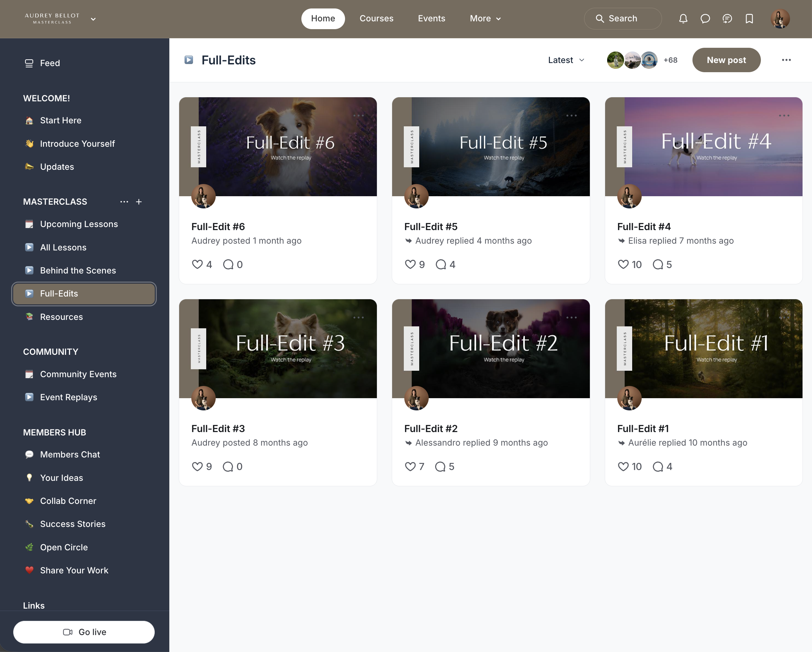This screenshot has height=652, width=812.
Task: Switch to the Courses tab
Action: 376,18
